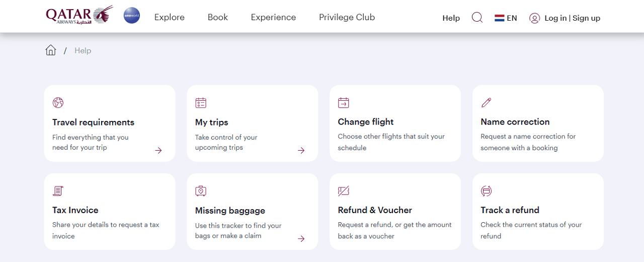Viewport: 644px width, 262px height.
Task: Click the Qatar Airways logo
Action: (79, 15)
